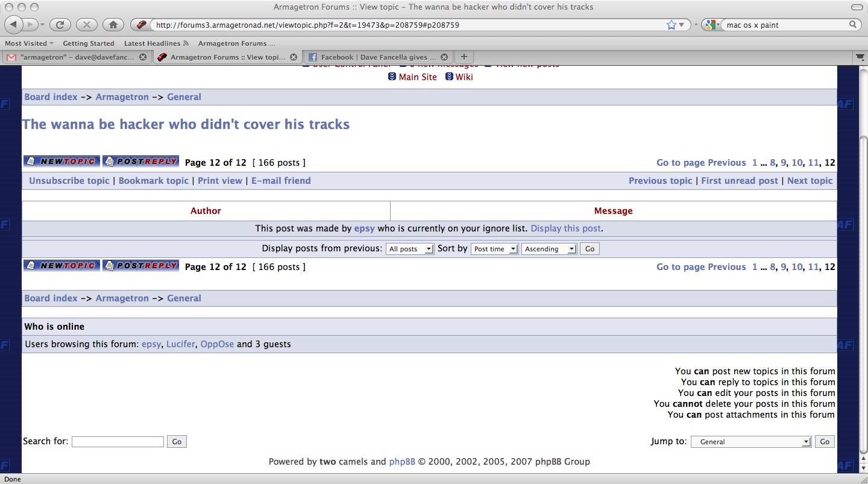Click the browser Back arrow button
Image resolution: width=868 pixels, height=484 pixels.
coord(14,25)
